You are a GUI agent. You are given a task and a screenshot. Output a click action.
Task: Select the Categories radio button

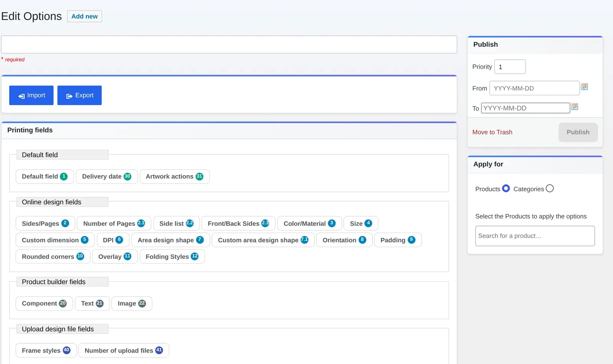click(550, 189)
